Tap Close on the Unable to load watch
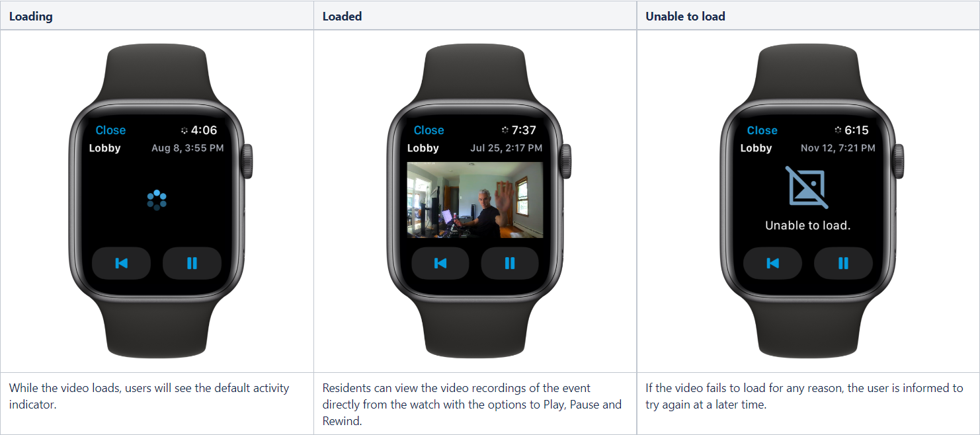This screenshot has height=435, width=980. tap(762, 130)
